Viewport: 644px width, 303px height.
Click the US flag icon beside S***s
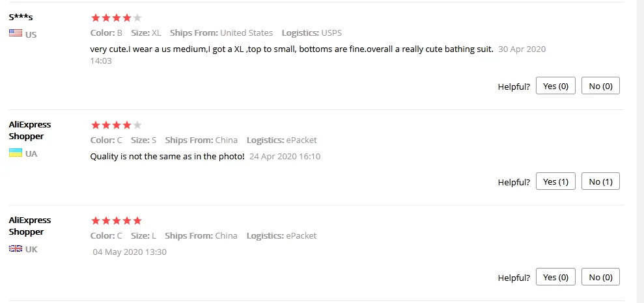pos(16,33)
